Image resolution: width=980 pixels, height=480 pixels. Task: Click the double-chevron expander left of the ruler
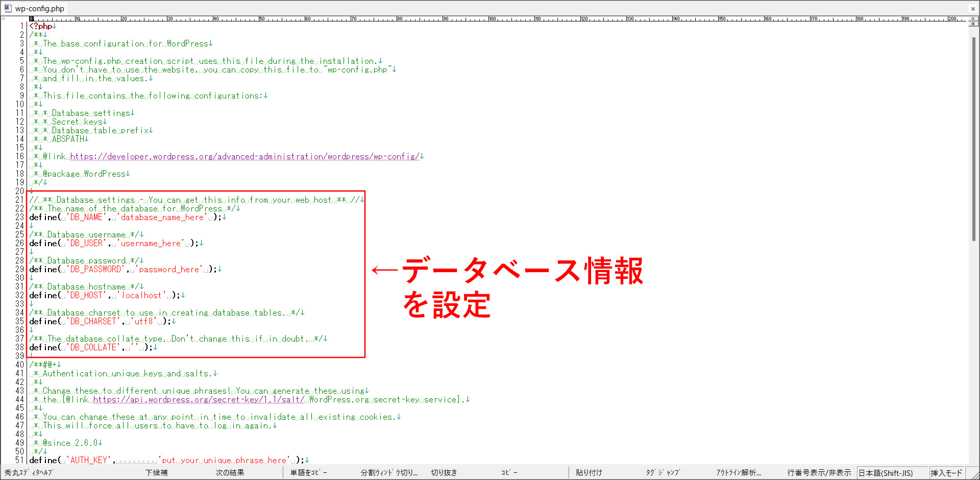[4, 19]
